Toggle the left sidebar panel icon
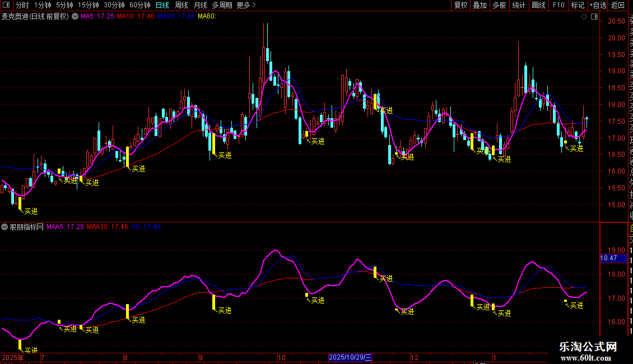The image size is (633, 364). point(6,5)
